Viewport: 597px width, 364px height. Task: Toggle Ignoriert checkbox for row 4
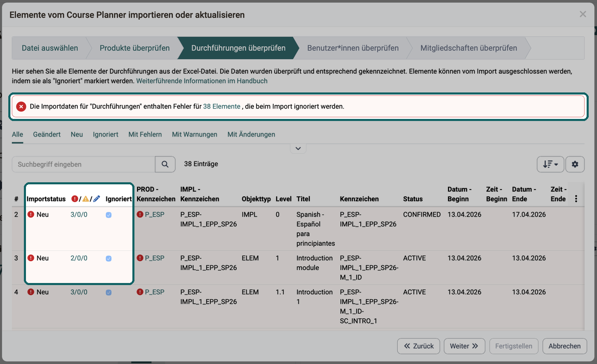108,293
